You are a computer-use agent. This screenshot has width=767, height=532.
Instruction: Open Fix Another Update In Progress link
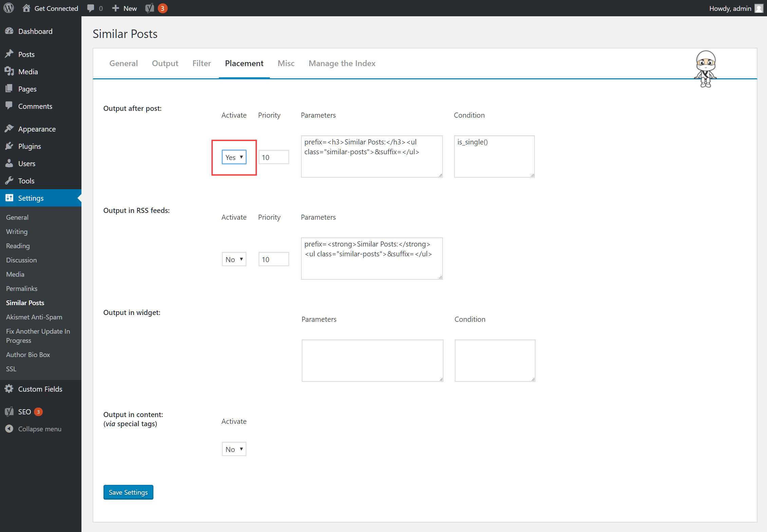38,336
